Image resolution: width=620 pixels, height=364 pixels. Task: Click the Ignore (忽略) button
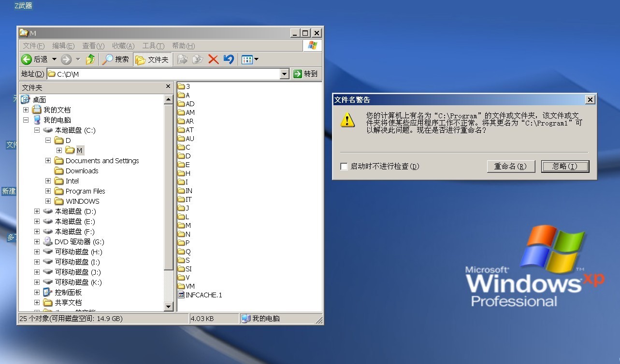pyautogui.click(x=565, y=167)
